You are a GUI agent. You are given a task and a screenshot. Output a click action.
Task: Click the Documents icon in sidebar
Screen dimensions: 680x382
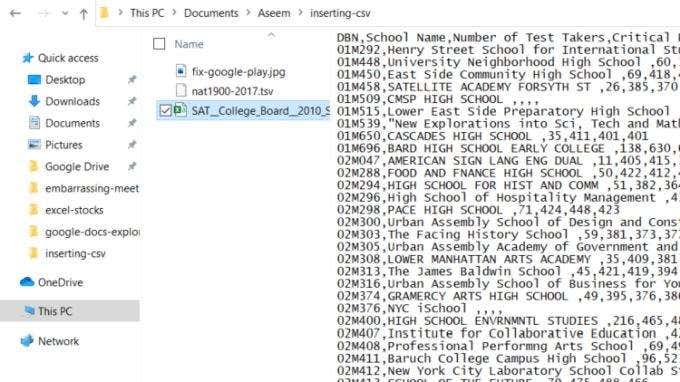pos(34,123)
